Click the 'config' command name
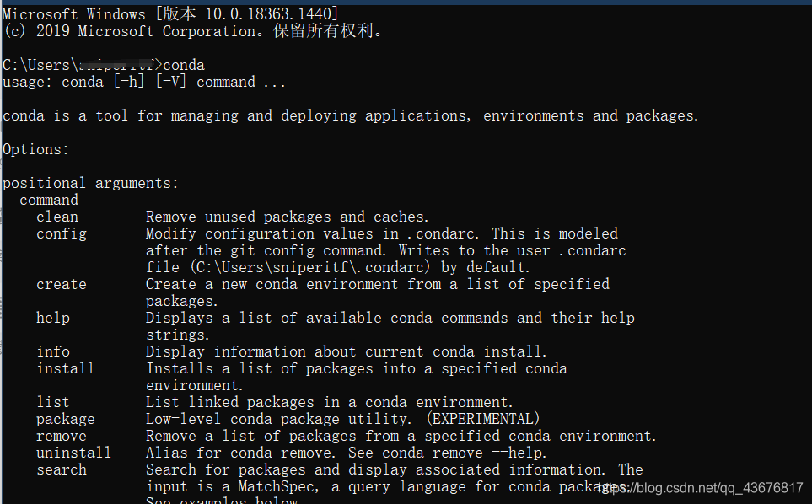Image resolution: width=812 pixels, height=504 pixels. (62, 234)
